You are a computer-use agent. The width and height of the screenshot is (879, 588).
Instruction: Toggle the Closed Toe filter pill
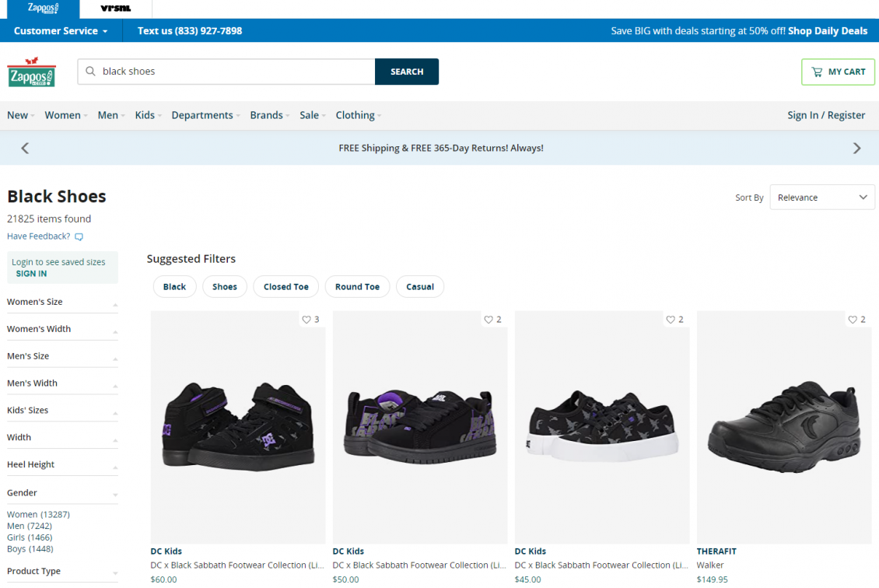pos(285,286)
